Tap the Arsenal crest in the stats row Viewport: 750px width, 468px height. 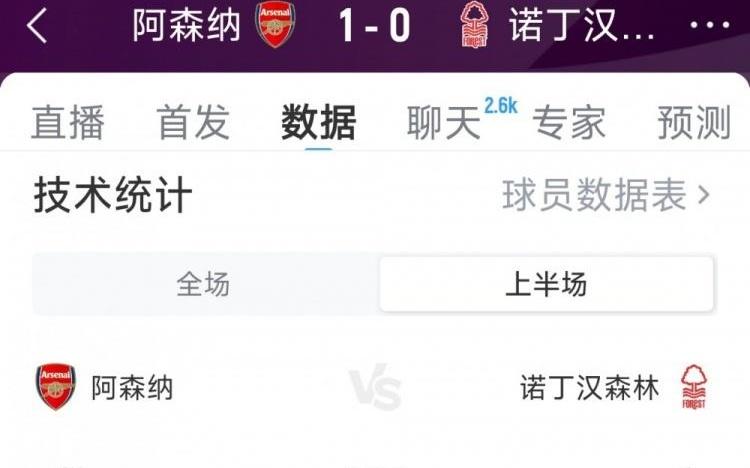[x=56, y=387]
